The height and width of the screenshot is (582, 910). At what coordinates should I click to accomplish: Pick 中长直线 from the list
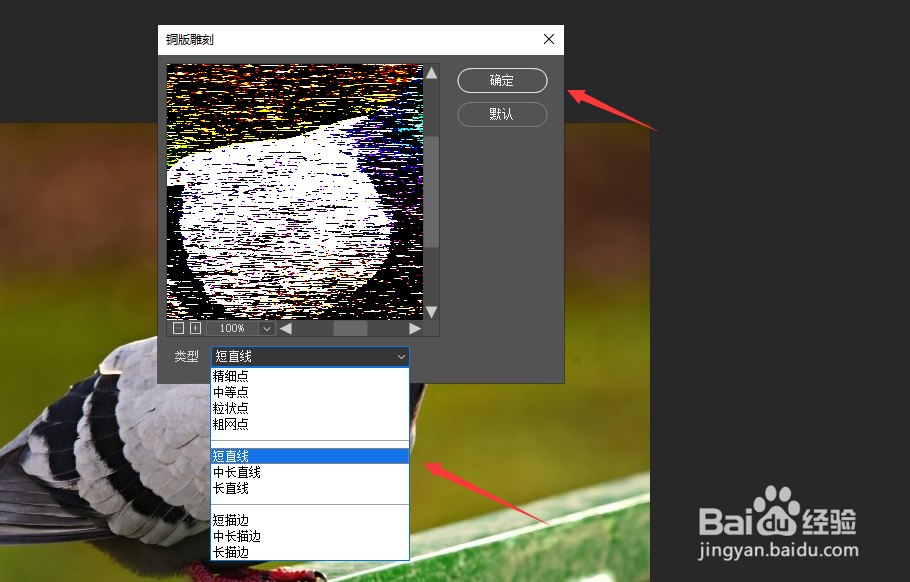[x=310, y=472]
